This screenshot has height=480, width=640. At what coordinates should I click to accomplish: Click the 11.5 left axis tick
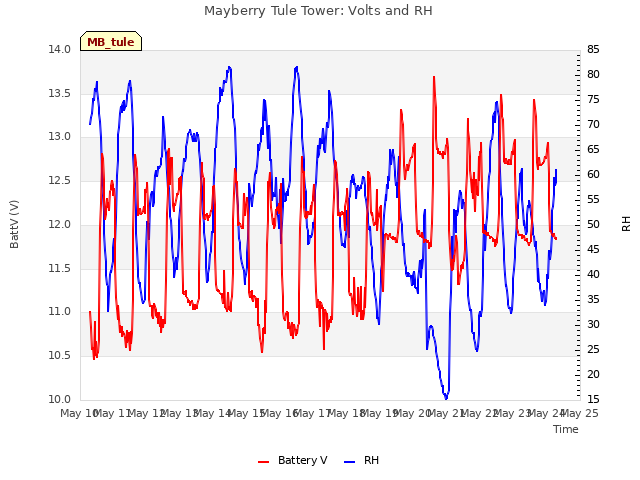pos(59,268)
